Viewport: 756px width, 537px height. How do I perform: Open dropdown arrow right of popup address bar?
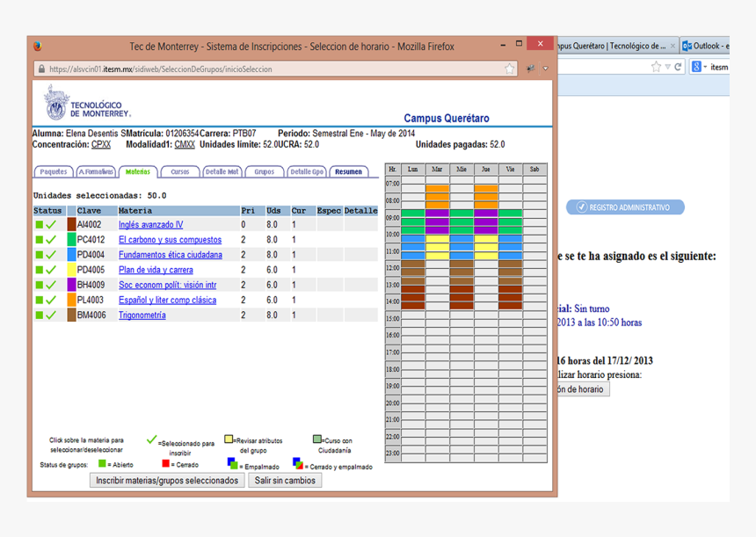[x=545, y=69]
